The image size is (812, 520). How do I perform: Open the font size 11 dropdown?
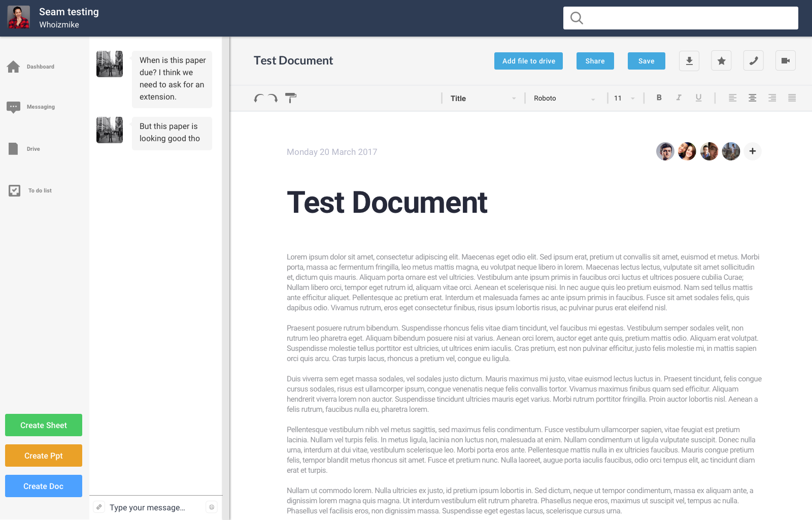pyautogui.click(x=624, y=99)
